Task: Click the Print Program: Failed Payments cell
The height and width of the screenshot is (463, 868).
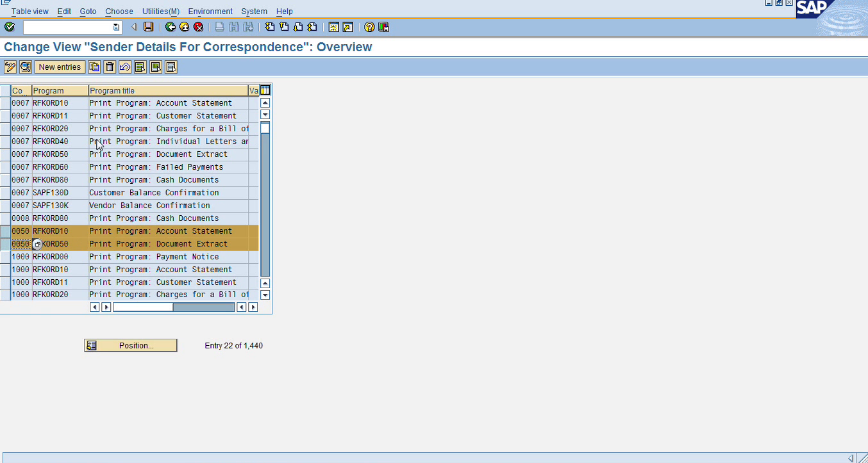Action: 169,167
